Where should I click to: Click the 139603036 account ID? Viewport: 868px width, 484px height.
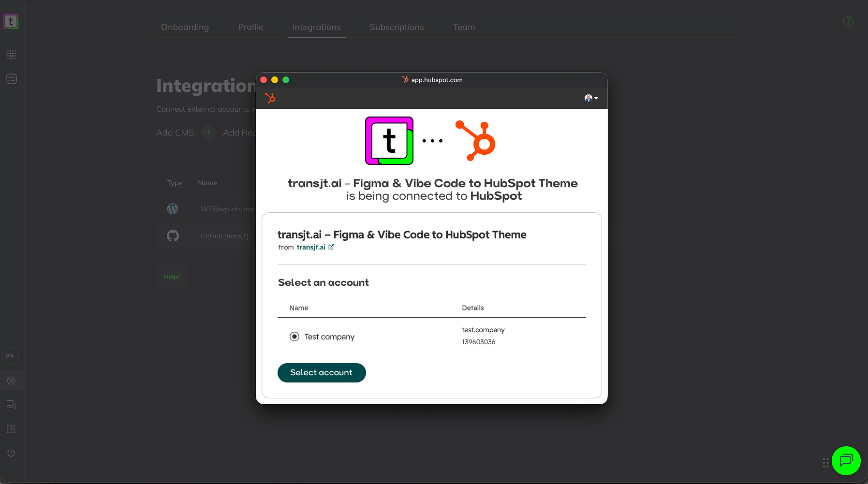tap(479, 342)
